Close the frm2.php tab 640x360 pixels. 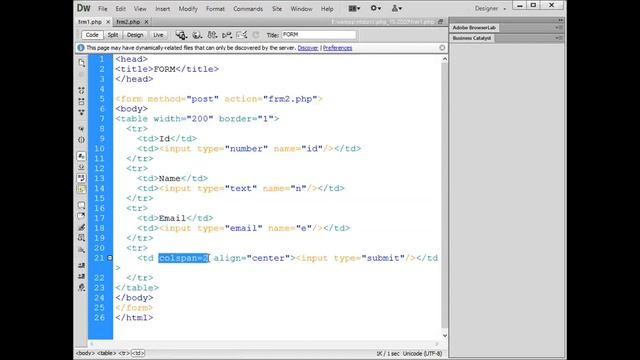[x=146, y=22]
